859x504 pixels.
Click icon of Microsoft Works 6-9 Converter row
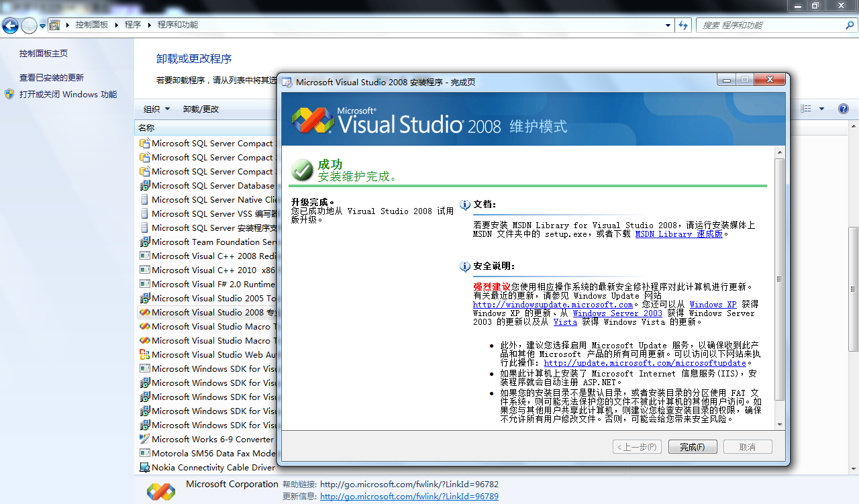pos(144,439)
